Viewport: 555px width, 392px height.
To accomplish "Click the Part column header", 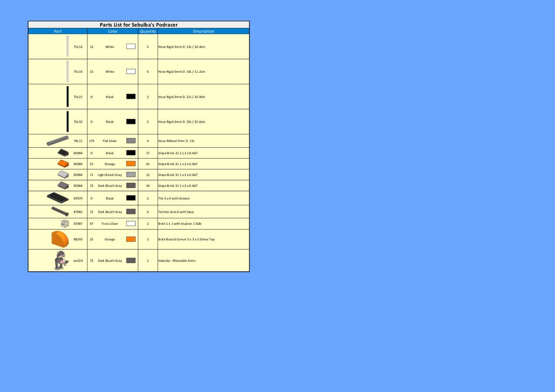I will 58,31.
